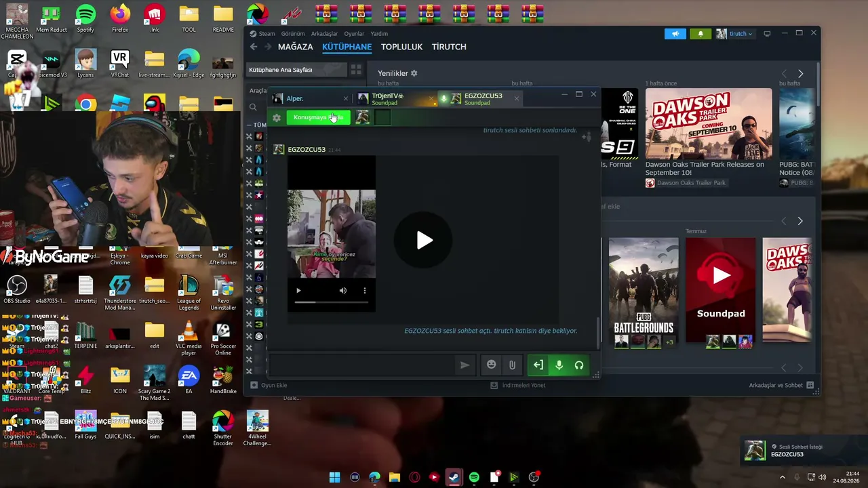The width and height of the screenshot is (868, 488).
Task: Open Steam announcements megaphone button
Action: coord(675,34)
